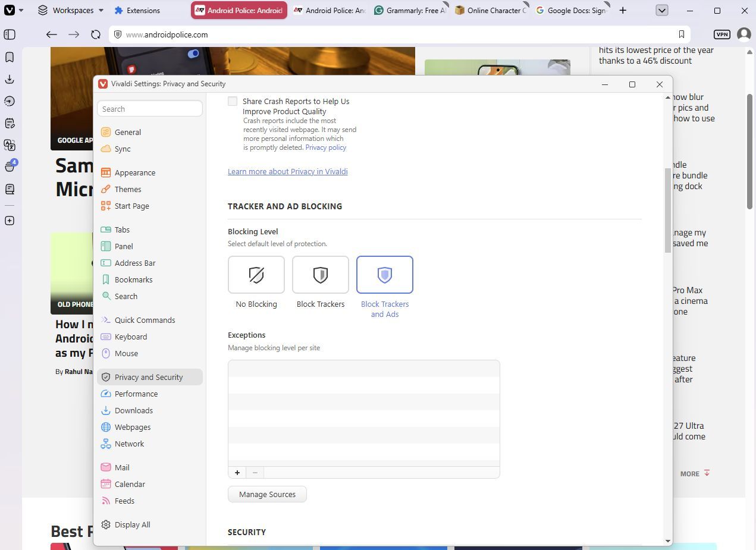Select Privacy and Security category
The image size is (756, 550).
click(150, 377)
